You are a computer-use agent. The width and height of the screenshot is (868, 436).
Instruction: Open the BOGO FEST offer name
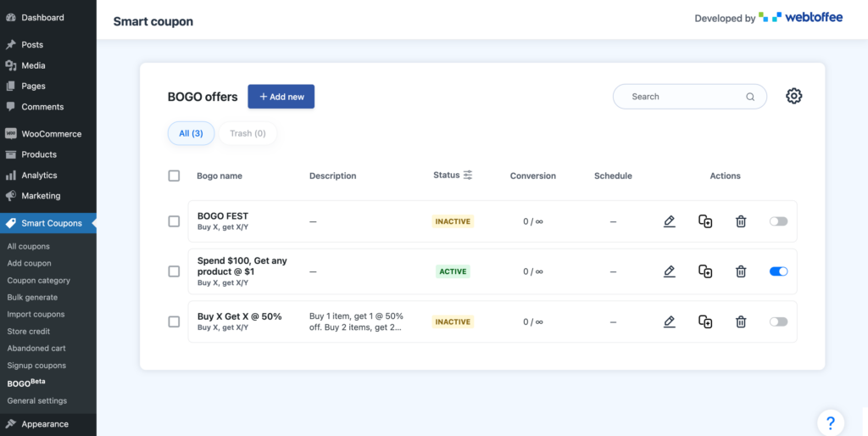tap(223, 216)
